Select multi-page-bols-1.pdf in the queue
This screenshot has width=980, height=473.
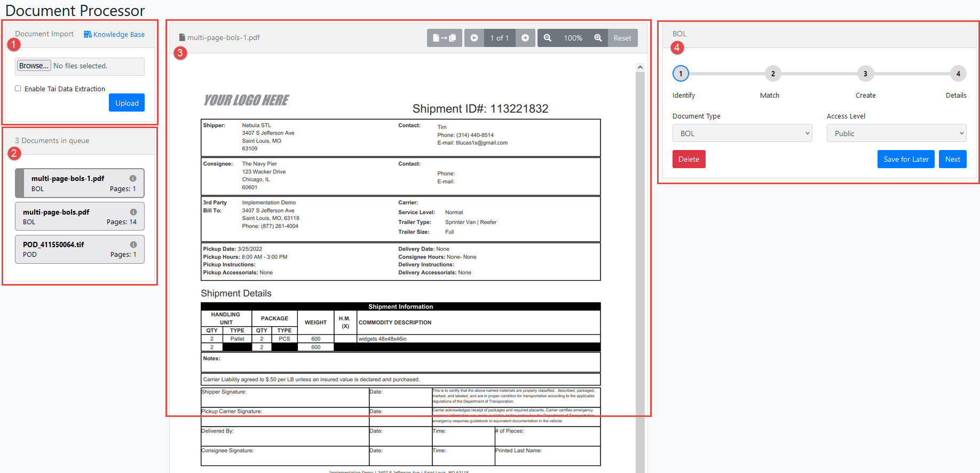tap(80, 183)
